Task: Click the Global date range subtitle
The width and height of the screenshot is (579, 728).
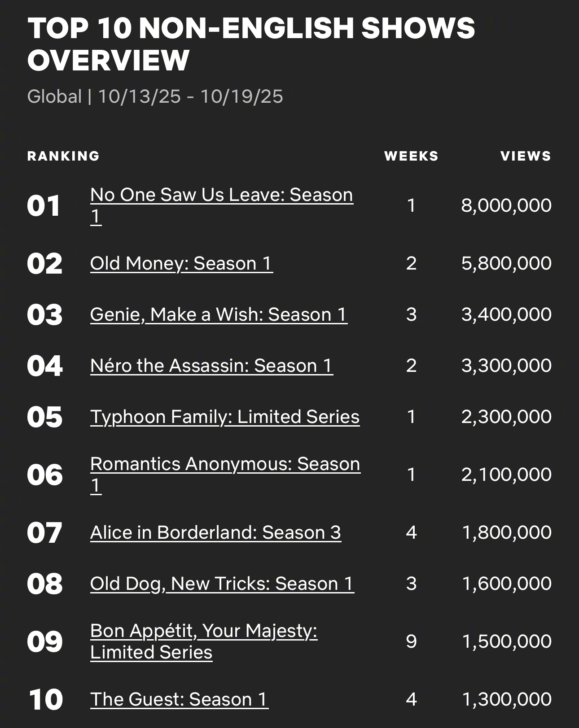Action: 155,96
